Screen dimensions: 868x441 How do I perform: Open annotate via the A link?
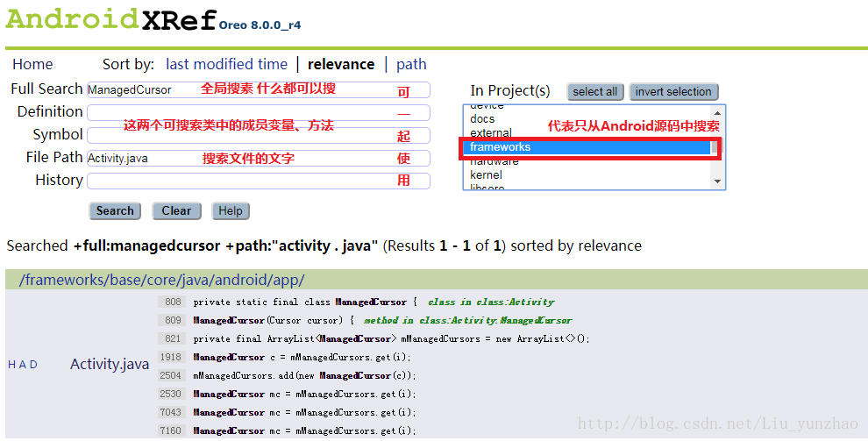pos(24,365)
